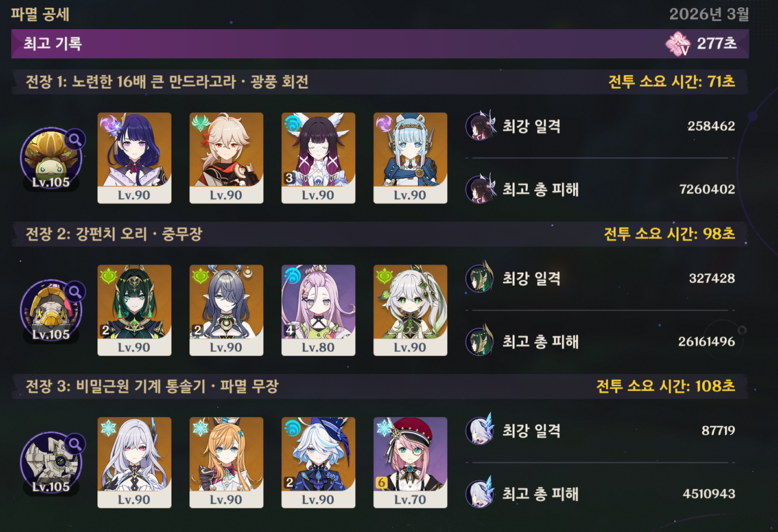Click Stage 1 strongest strike character avatar
This screenshot has height=532, width=778.
point(480,126)
